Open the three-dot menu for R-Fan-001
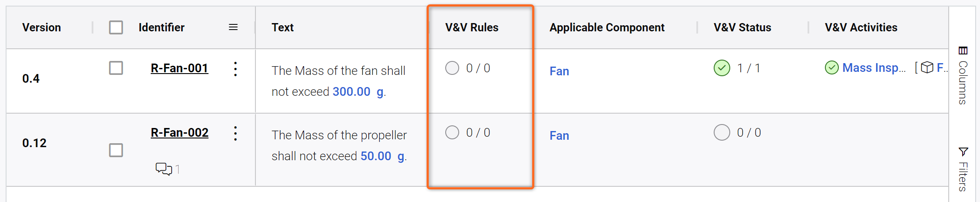The width and height of the screenshot is (980, 202). (235, 69)
